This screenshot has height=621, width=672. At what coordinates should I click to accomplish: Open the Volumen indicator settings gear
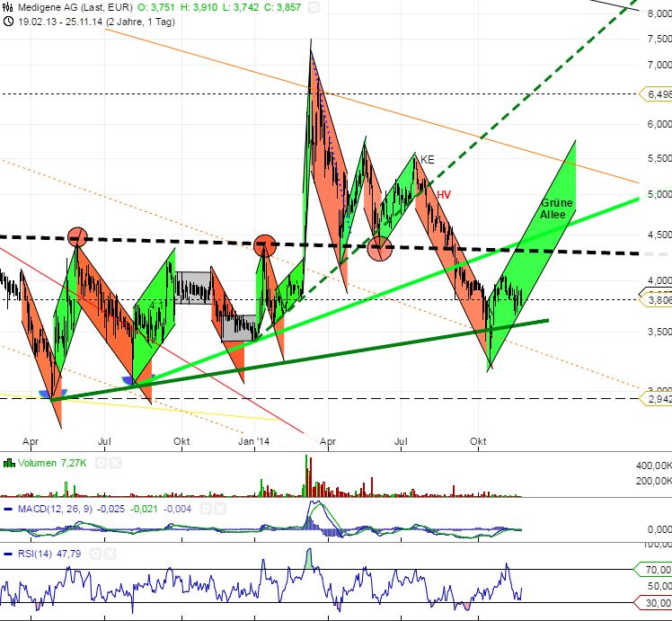click(x=101, y=463)
